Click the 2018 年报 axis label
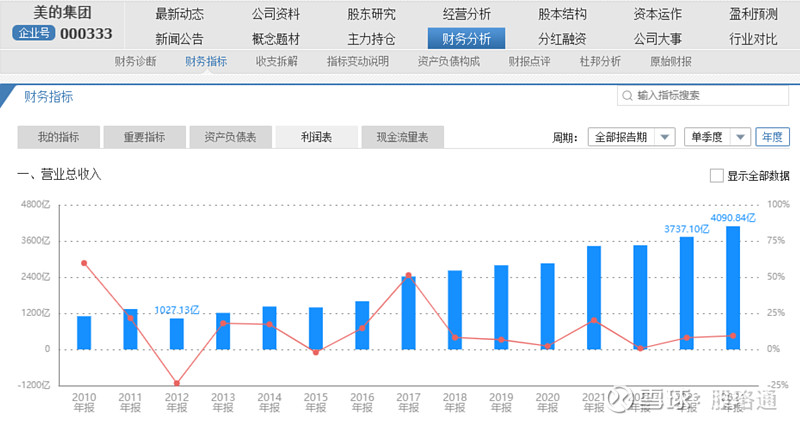800x424 pixels. [x=455, y=402]
